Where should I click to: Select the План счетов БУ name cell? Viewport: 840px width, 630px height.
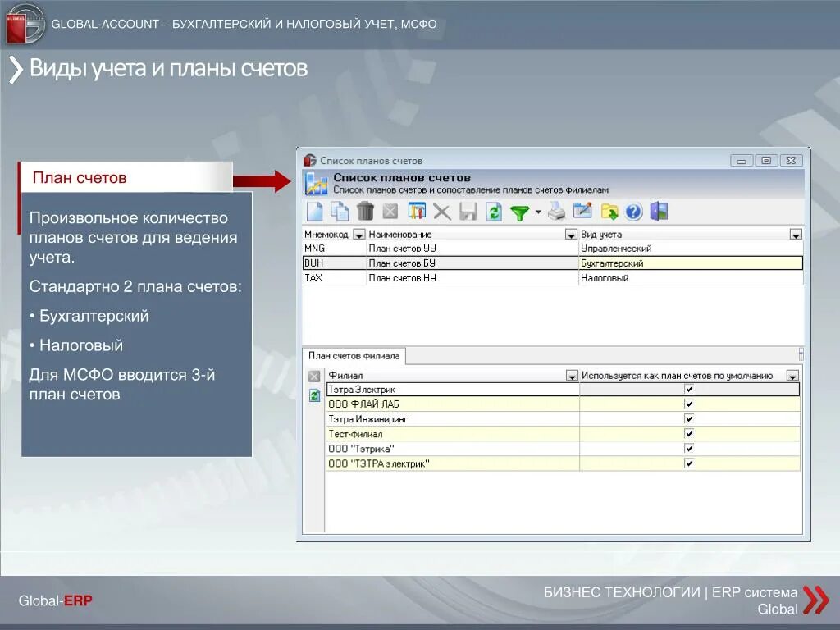click(x=472, y=263)
